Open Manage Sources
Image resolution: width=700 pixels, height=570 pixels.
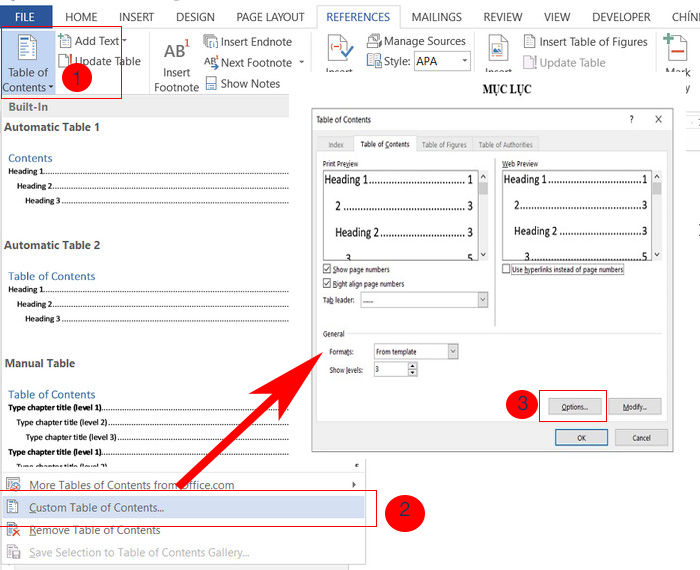click(x=374, y=41)
